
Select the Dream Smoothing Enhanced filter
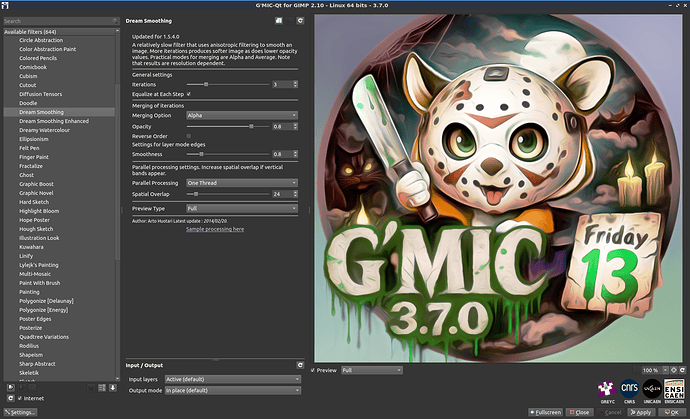[54, 121]
